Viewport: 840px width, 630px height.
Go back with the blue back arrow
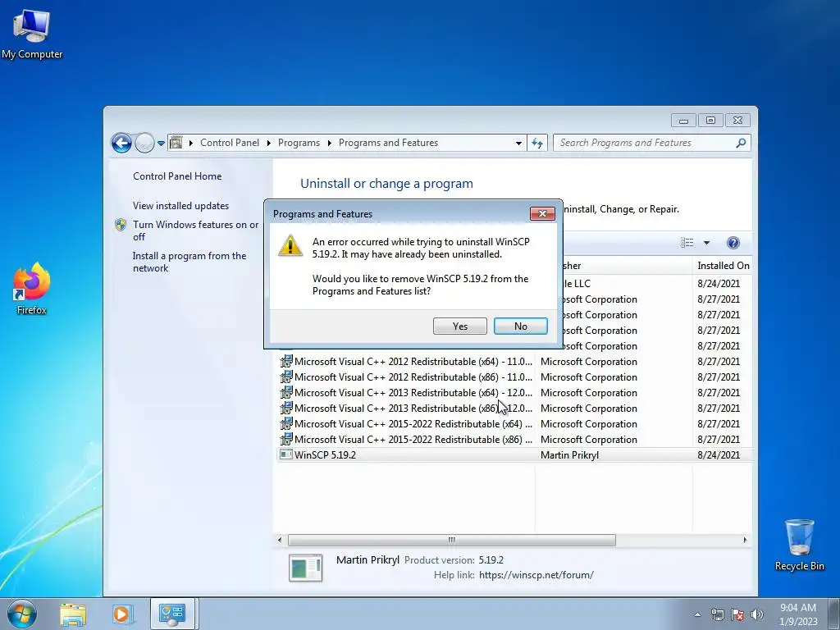point(121,143)
